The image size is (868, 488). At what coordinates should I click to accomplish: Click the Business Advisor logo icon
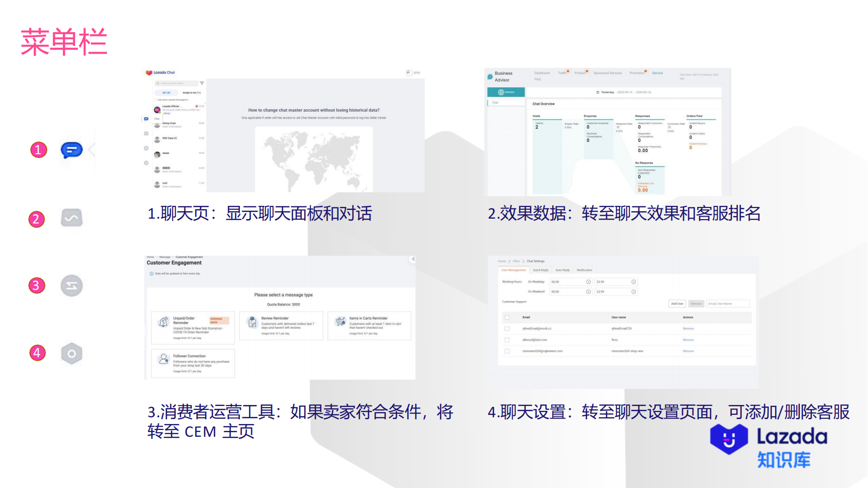pos(490,77)
